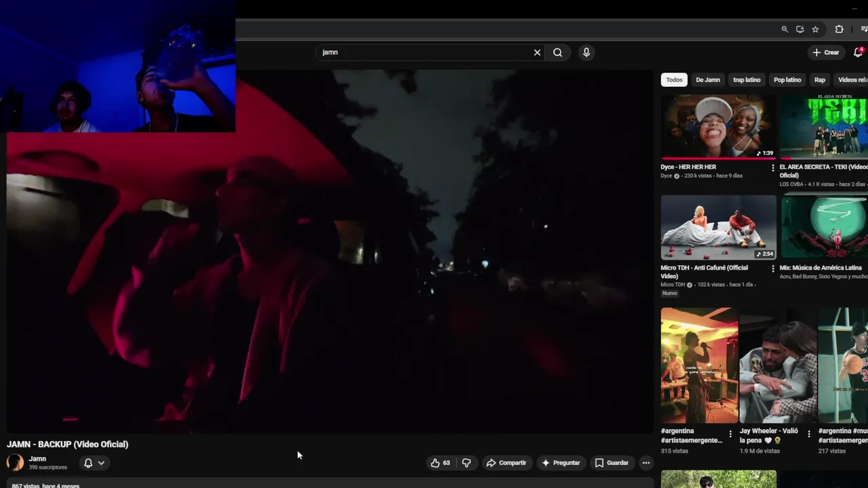This screenshot has height=488, width=868.
Task: Select the Rap filter chip
Action: (x=820, y=80)
